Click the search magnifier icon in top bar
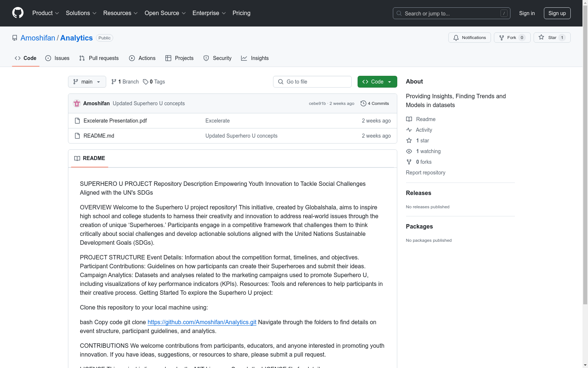 [399, 13]
